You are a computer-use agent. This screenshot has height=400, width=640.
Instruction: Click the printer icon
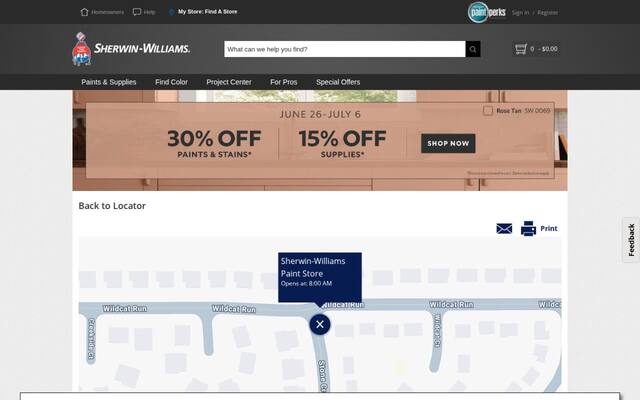point(528,229)
